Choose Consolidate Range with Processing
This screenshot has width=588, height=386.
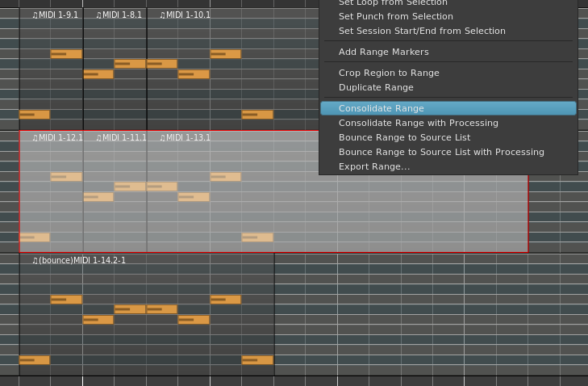coord(418,123)
